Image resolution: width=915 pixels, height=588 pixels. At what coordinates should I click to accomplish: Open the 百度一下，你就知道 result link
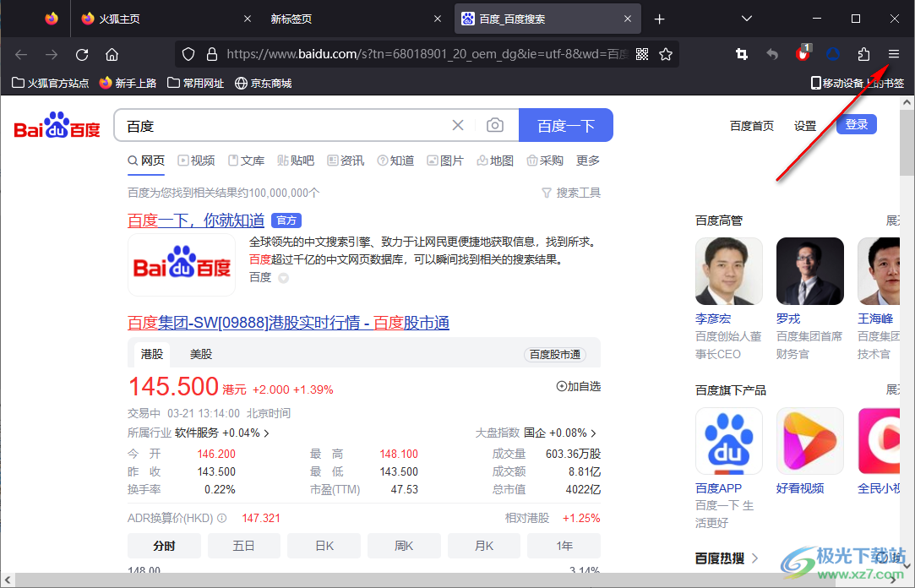pos(196,220)
